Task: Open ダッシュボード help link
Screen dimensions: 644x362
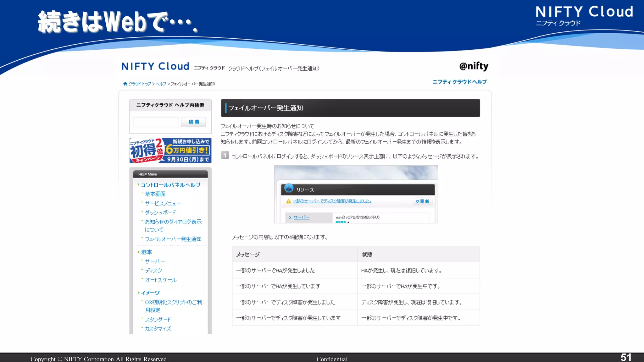Action: (x=160, y=212)
